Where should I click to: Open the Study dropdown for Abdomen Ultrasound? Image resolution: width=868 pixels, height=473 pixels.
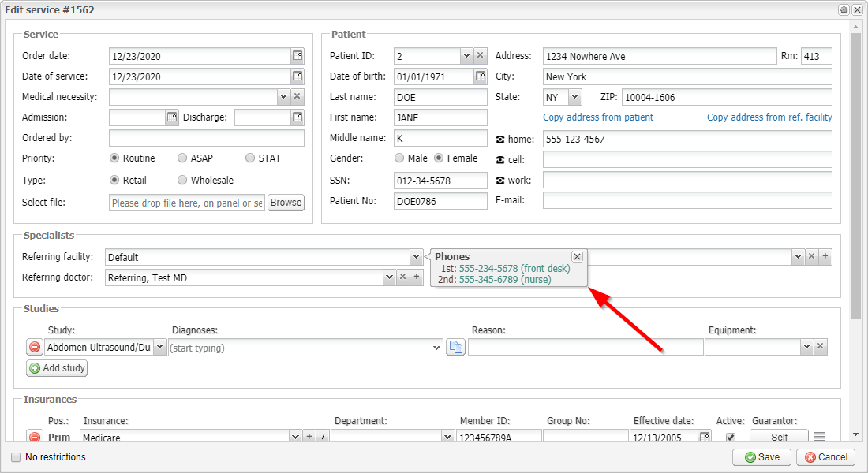pyautogui.click(x=159, y=347)
